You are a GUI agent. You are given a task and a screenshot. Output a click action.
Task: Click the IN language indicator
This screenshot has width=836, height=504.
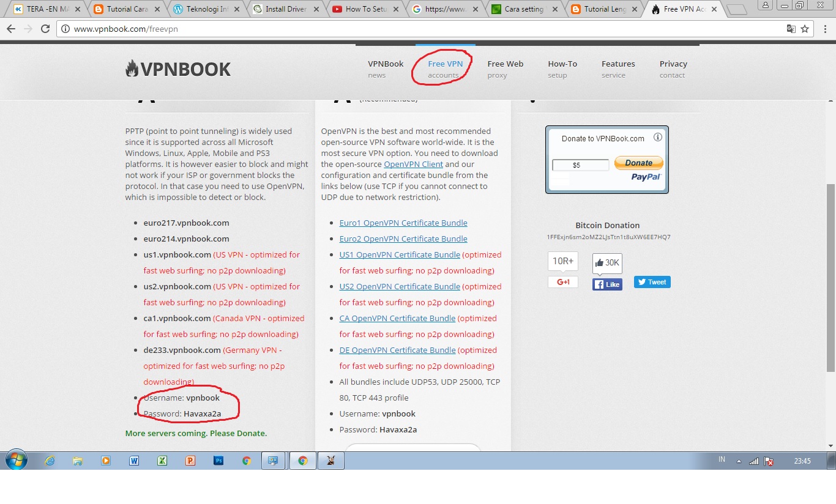point(722,460)
